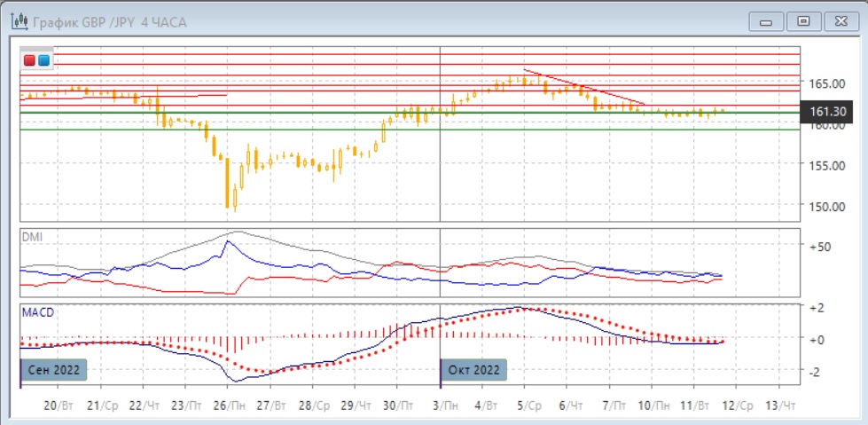Click the 165.00 price level on axis

point(825,83)
